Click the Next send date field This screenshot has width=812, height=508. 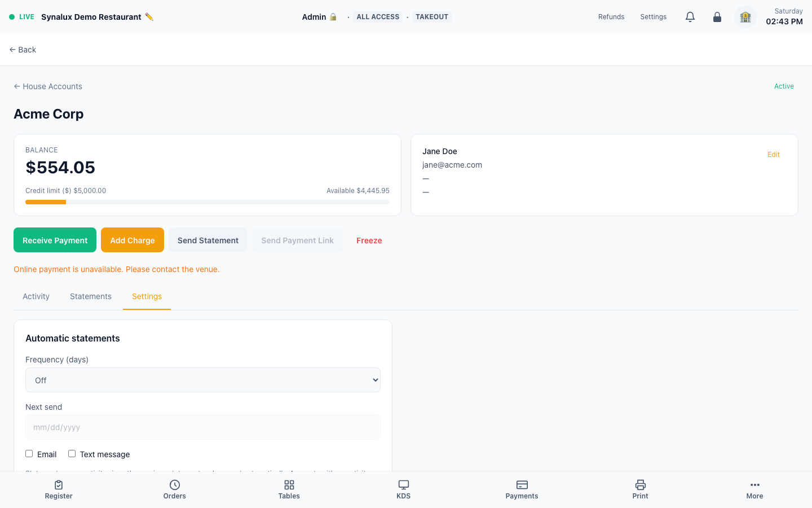click(203, 427)
